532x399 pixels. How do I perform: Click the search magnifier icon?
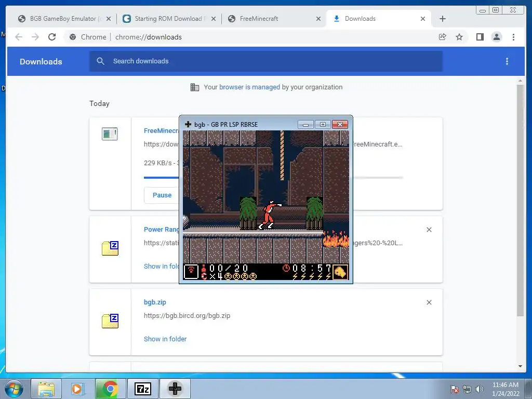click(x=100, y=61)
